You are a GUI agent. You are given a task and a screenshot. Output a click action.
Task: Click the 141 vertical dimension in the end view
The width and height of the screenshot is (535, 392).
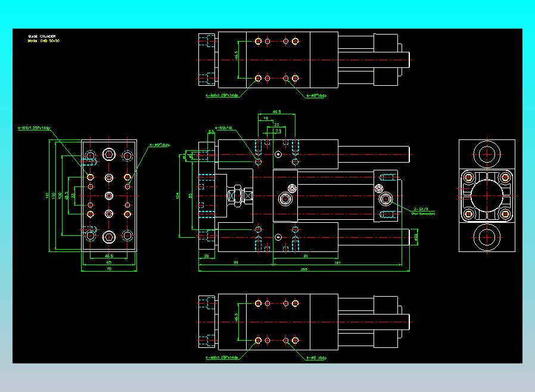tap(47, 195)
